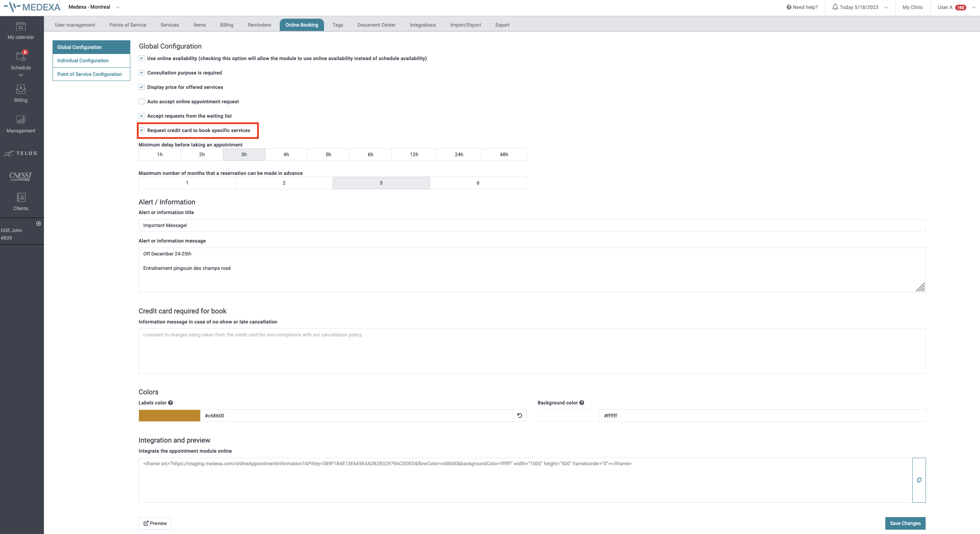The image size is (980, 534).
Task: Close the DOE John patient tab
Action: pyautogui.click(x=39, y=224)
